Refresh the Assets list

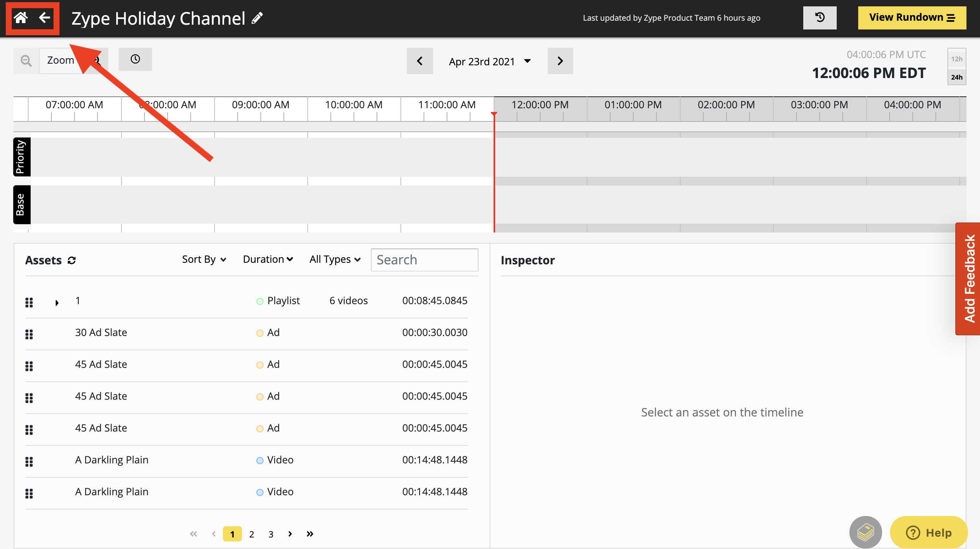pyautogui.click(x=72, y=260)
